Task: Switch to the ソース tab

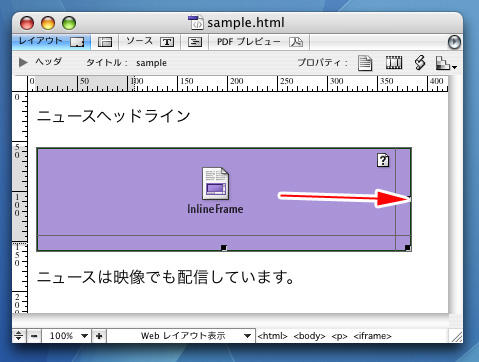Action: point(150,42)
